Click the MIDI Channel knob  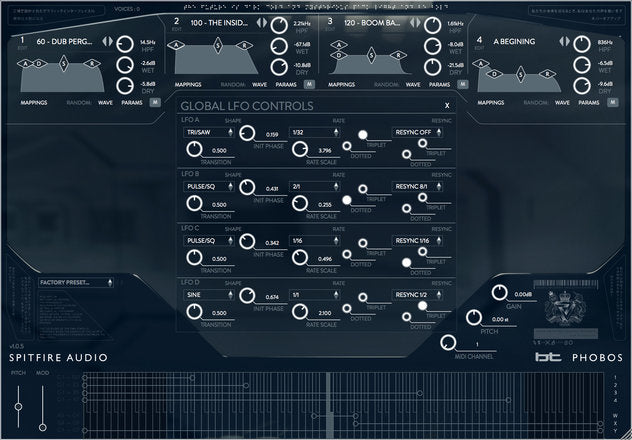coord(448,344)
